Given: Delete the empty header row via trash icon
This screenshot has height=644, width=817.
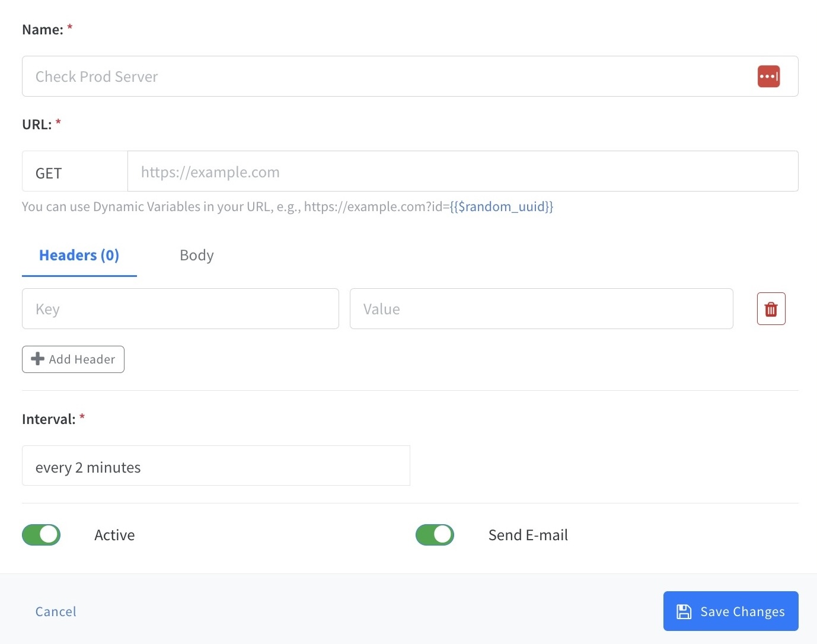Looking at the screenshot, I should [x=771, y=308].
